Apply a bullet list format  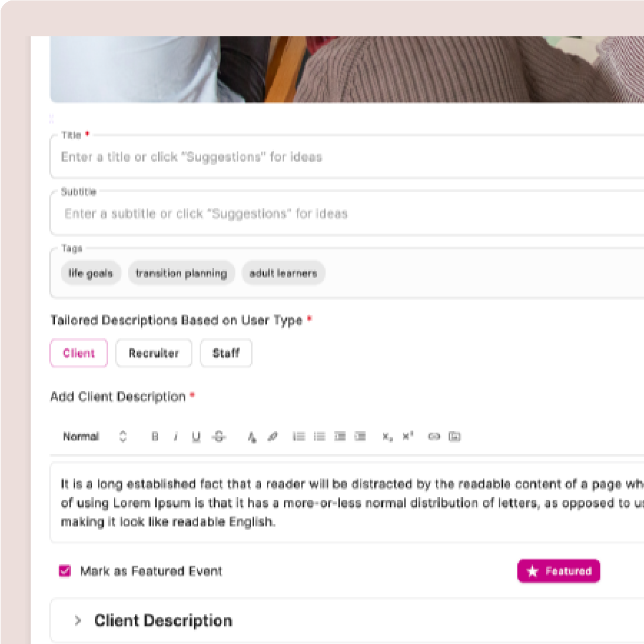click(319, 436)
